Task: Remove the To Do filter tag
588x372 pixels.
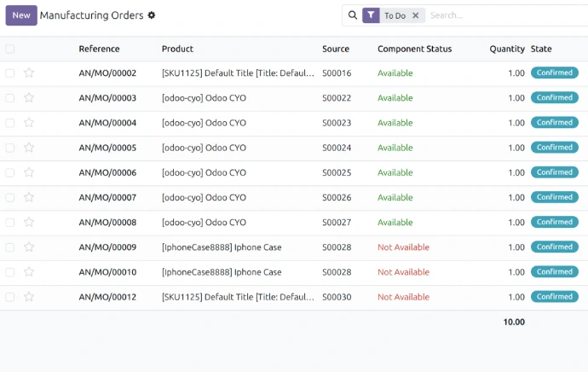Action: [415, 15]
